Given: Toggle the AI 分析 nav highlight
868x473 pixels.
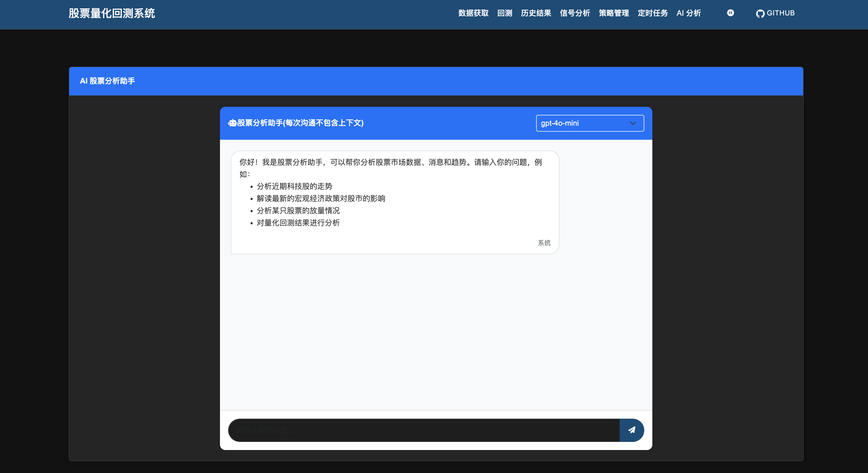Looking at the screenshot, I should (x=688, y=13).
